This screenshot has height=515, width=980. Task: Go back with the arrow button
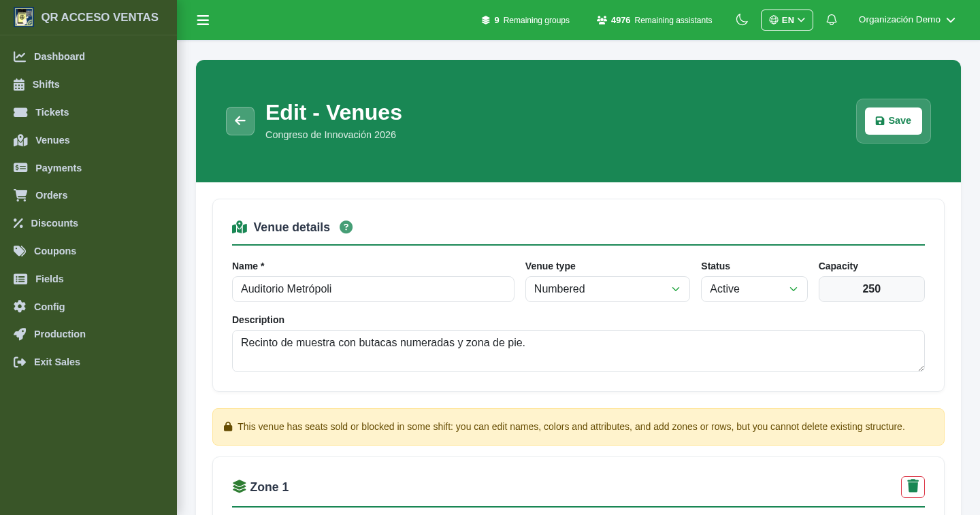(x=240, y=121)
